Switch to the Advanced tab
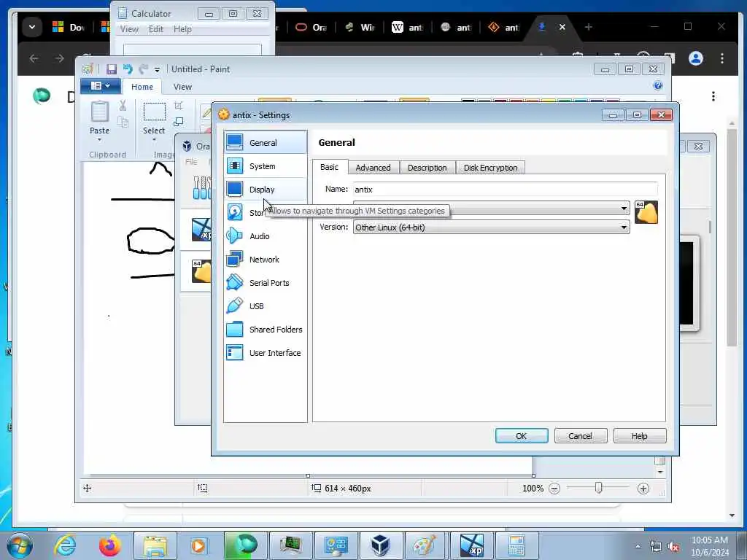 tap(373, 168)
